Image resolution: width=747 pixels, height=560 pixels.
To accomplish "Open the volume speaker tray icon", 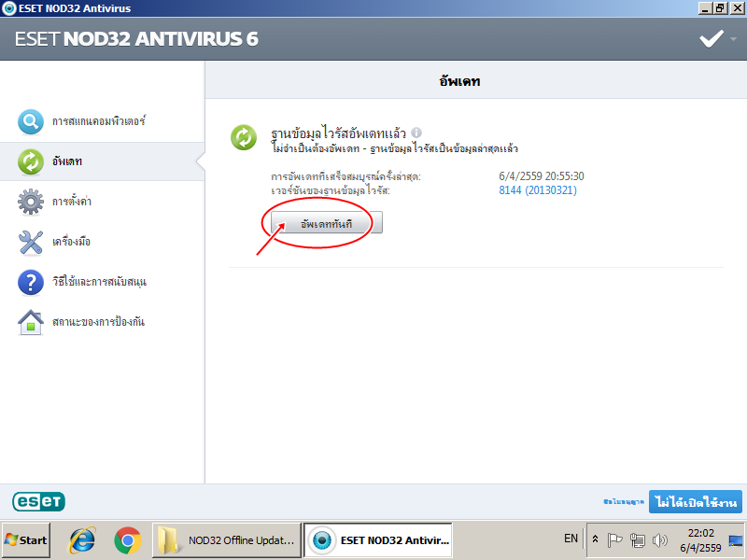I will [659, 540].
